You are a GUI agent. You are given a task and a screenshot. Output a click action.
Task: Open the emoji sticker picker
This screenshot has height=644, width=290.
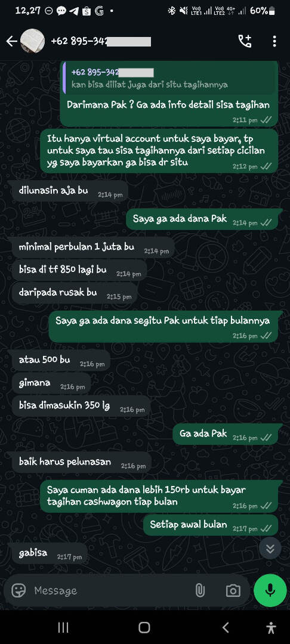click(x=18, y=590)
